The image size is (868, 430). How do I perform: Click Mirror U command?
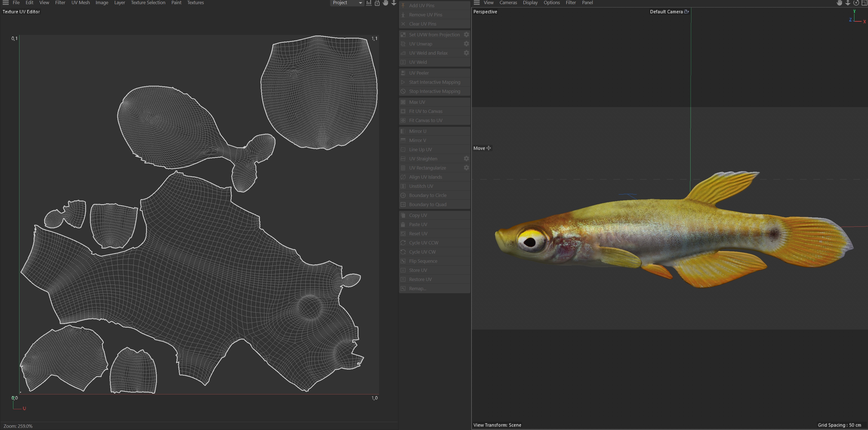point(418,131)
